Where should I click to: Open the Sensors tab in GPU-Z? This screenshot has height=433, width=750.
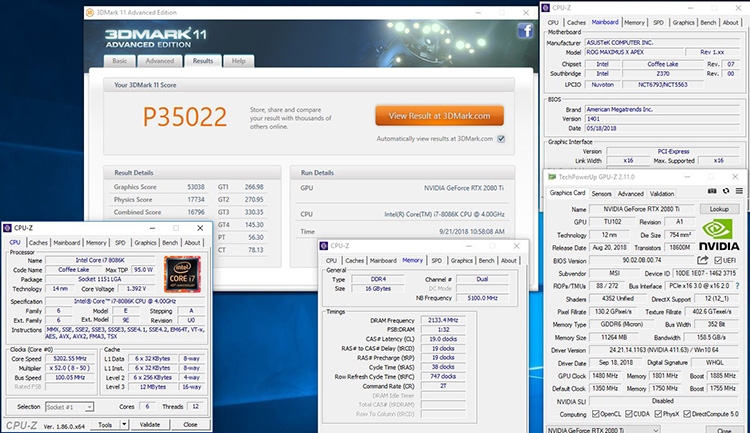pyautogui.click(x=602, y=193)
